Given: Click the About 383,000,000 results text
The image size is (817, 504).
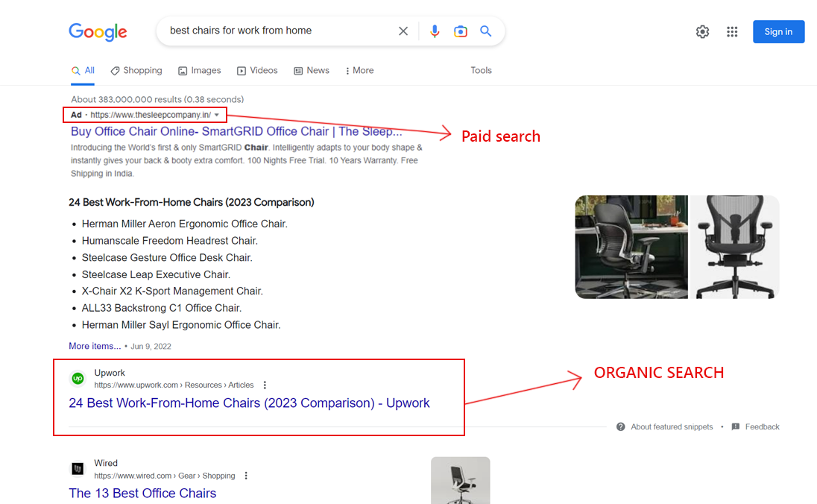Looking at the screenshot, I should click(157, 99).
